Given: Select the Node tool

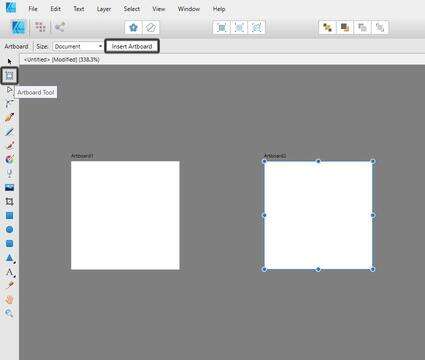Looking at the screenshot, I should pyautogui.click(x=9, y=89).
